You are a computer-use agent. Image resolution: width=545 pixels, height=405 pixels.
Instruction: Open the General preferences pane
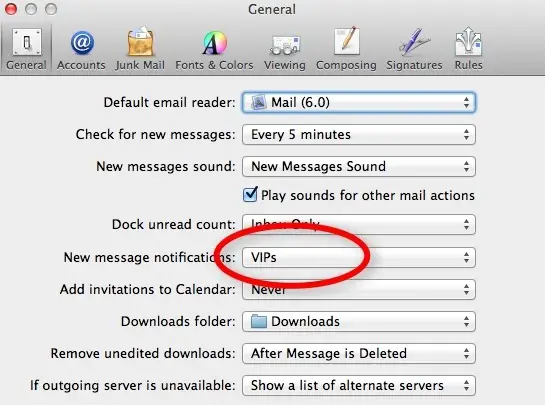click(x=26, y=49)
